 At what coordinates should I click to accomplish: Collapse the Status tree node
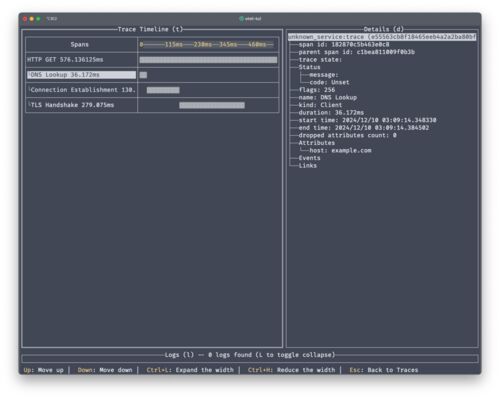coord(309,67)
